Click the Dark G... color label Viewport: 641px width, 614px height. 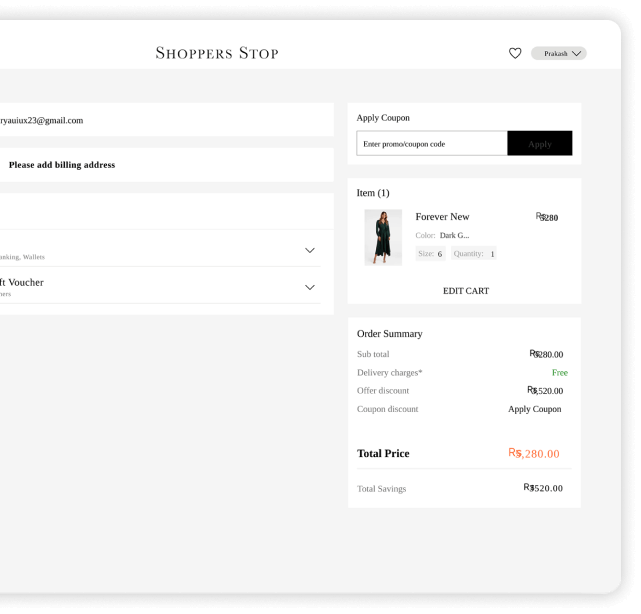[x=454, y=236]
